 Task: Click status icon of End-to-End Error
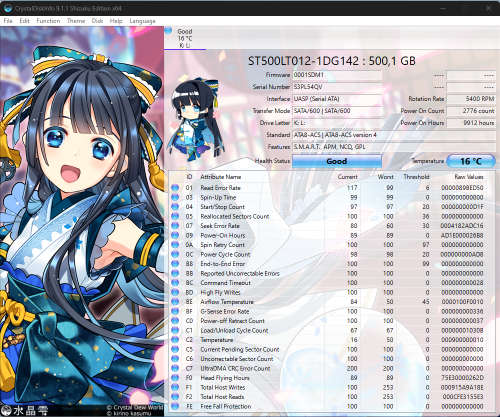175,264
